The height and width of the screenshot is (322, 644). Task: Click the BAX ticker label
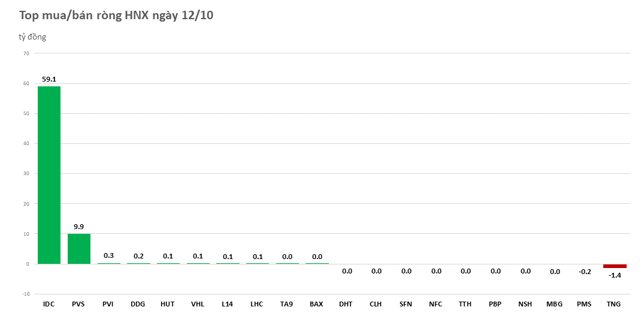pyautogui.click(x=316, y=304)
